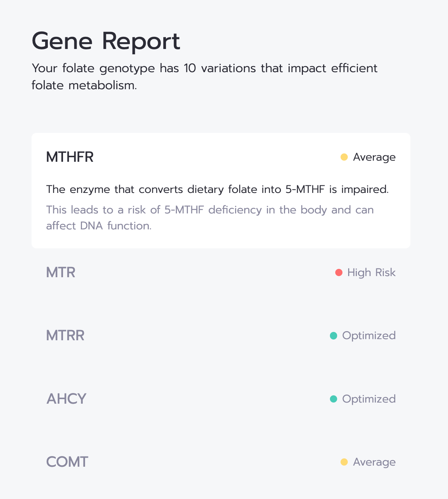Click the green status dot in MTRR row
Image resolution: width=448 pixels, height=499 pixels.
(333, 336)
